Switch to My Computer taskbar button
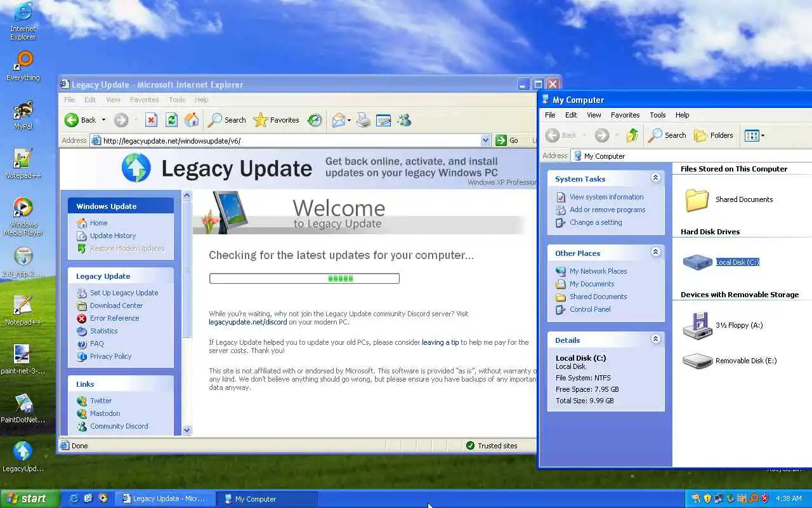Viewport: 812px width, 508px height. pos(267,499)
